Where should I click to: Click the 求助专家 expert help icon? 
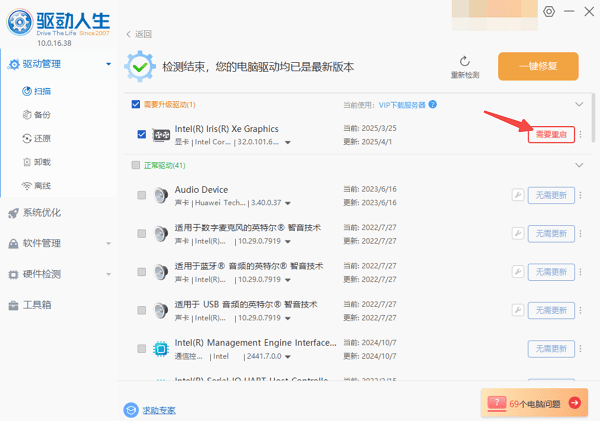(130, 410)
